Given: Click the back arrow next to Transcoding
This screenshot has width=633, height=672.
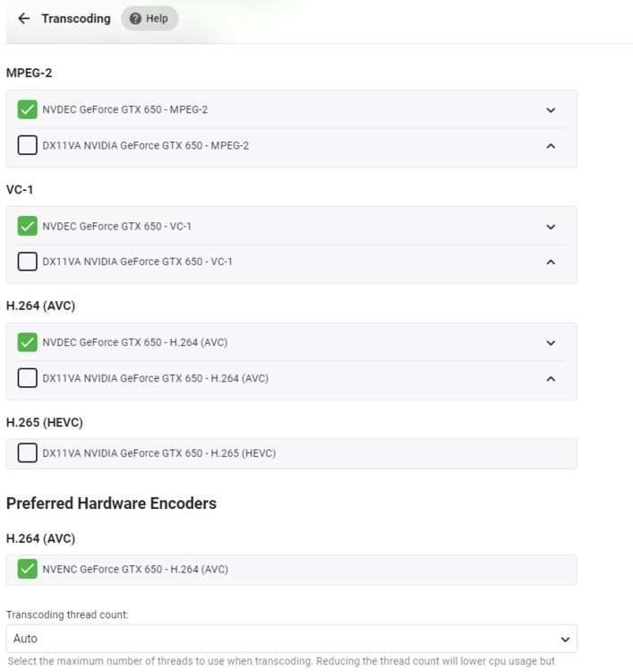Looking at the screenshot, I should click(24, 19).
